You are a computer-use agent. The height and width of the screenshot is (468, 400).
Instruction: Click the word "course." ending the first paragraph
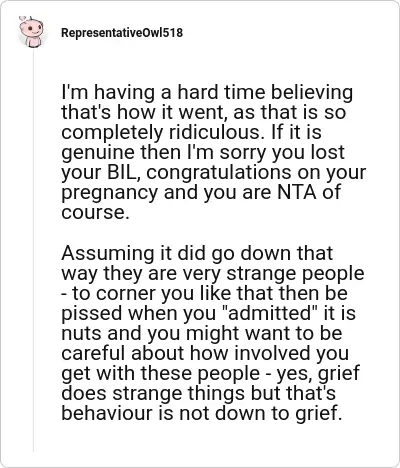(95, 213)
